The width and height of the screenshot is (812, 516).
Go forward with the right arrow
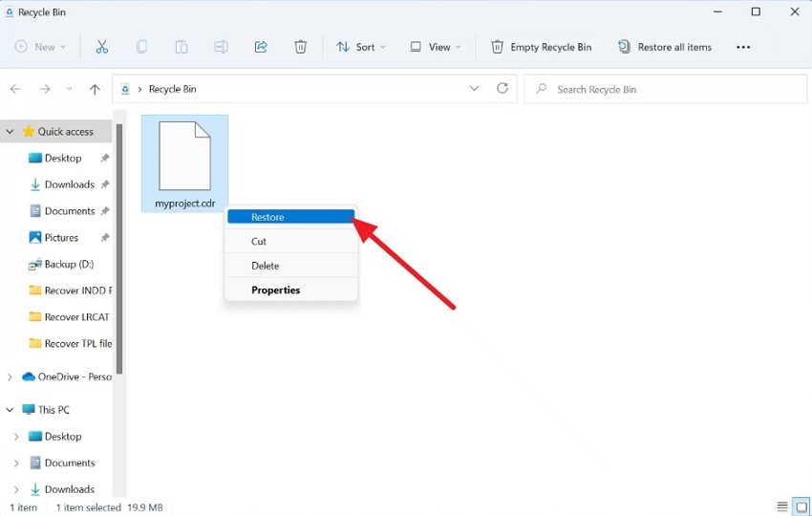click(x=45, y=89)
